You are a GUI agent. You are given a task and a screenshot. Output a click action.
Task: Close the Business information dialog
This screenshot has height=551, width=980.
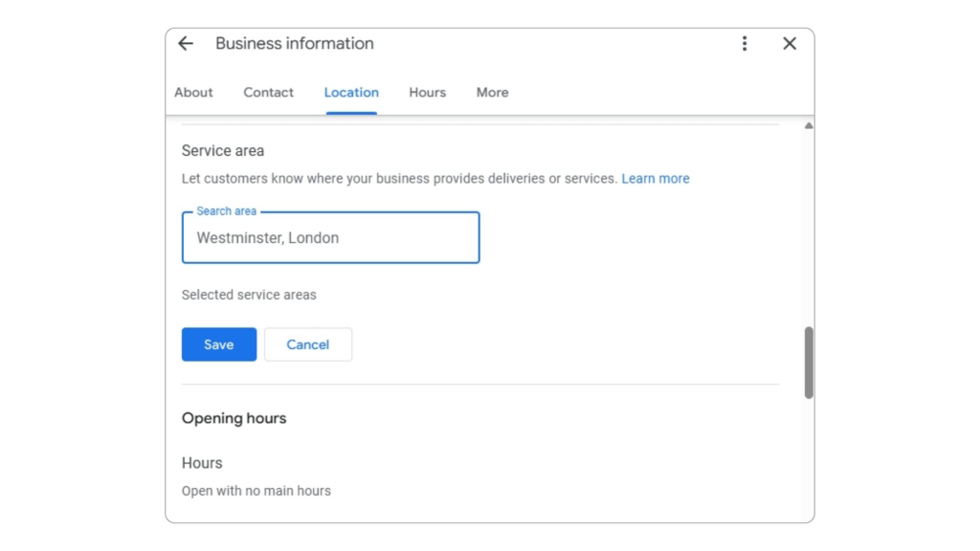(790, 43)
